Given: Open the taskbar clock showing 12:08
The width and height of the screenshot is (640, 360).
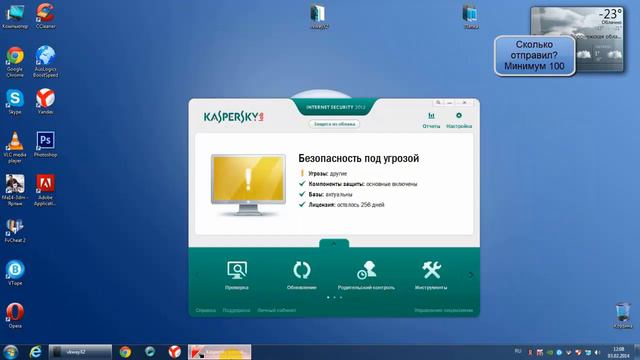Looking at the screenshot, I should pos(619,352).
